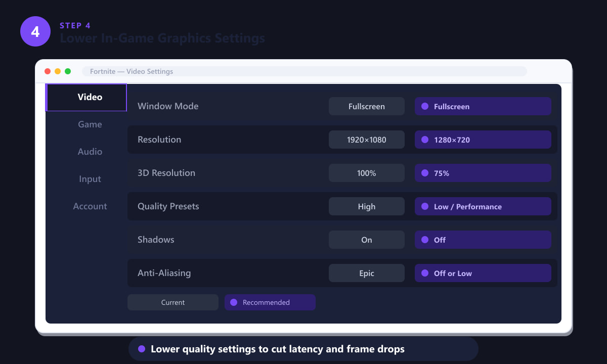Click the purple dot in Recommended legend
607x364 pixels.
click(234, 302)
